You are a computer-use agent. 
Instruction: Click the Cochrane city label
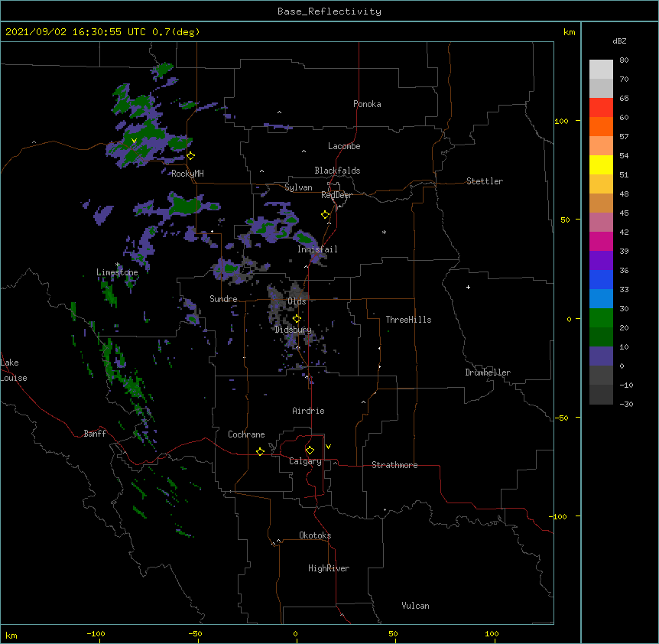246,434
